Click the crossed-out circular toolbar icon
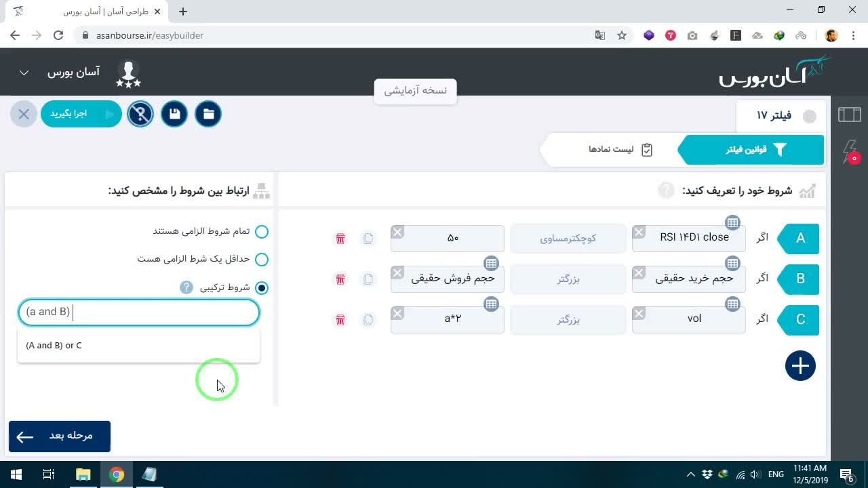This screenshot has width=868, height=488. click(140, 114)
